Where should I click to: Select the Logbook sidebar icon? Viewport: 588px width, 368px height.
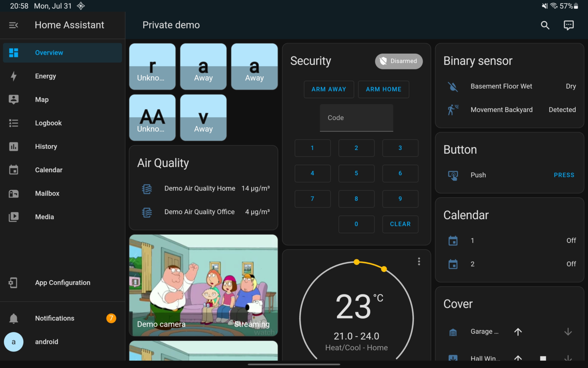coord(14,123)
